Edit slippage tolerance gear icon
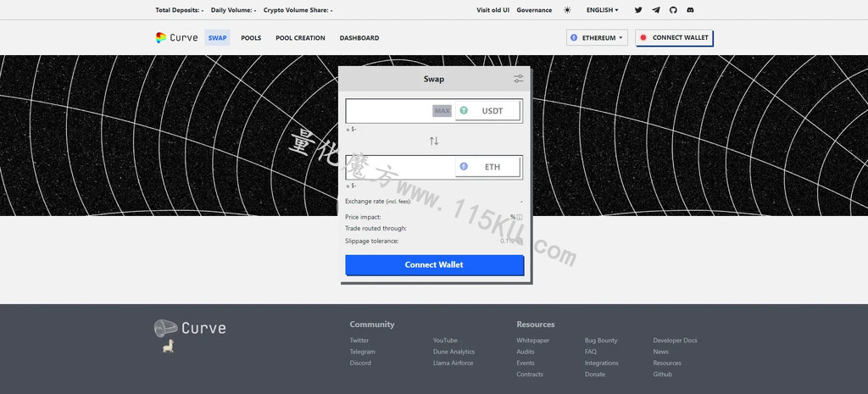The width and height of the screenshot is (868, 394). click(x=520, y=241)
